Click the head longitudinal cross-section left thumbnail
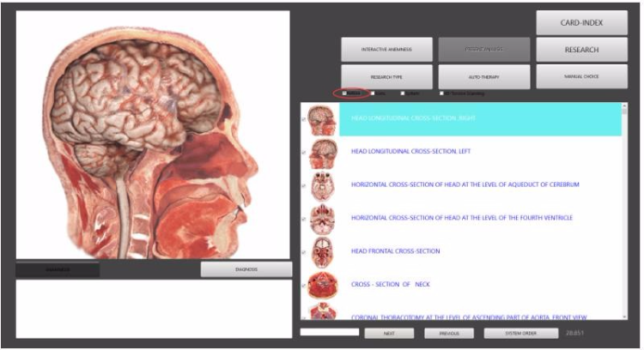 pyautogui.click(x=323, y=154)
